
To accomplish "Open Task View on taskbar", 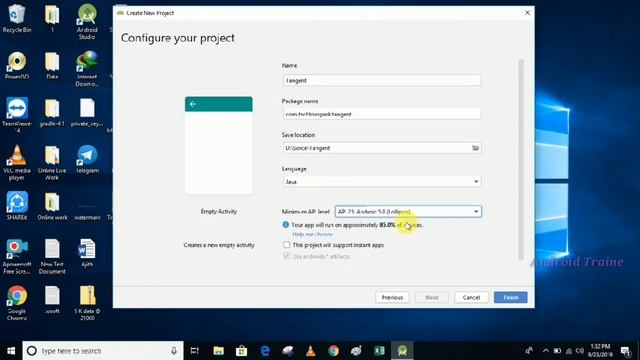I will [195, 351].
